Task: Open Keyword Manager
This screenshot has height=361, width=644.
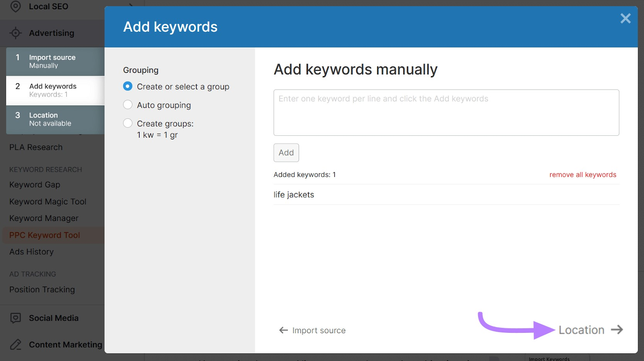Action: point(44,218)
